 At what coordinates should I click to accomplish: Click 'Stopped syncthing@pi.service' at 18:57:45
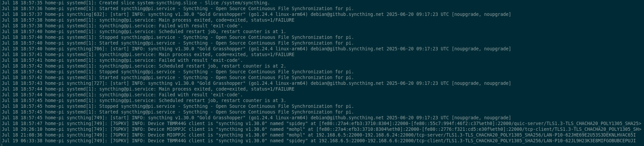(x=137, y=106)
